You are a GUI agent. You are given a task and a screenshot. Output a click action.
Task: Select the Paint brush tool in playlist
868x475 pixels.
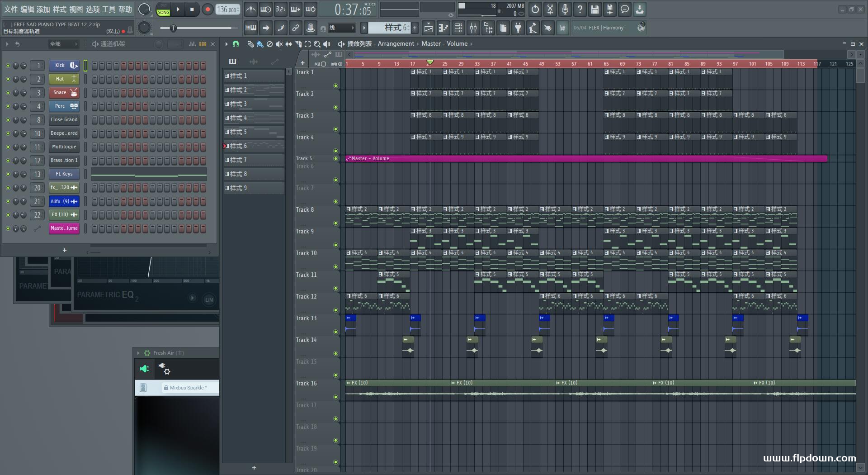(260, 44)
